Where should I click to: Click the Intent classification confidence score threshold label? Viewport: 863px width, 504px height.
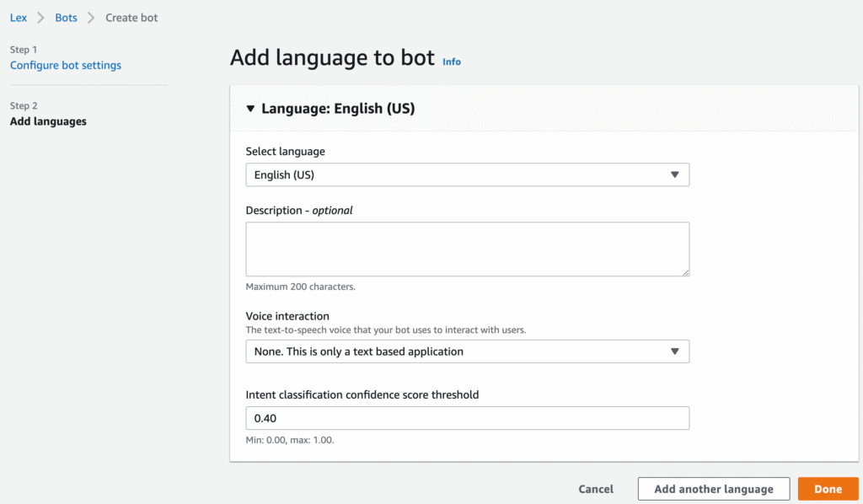[x=362, y=394]
